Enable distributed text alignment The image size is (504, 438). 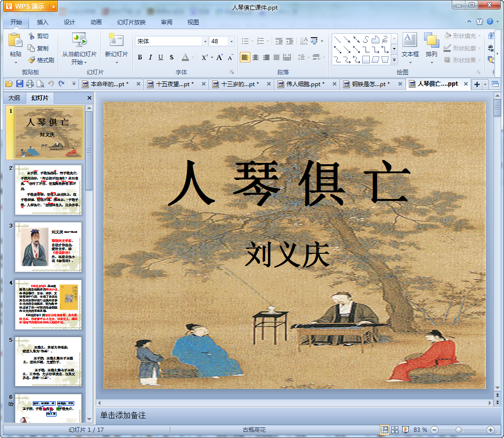pos(287,58)
